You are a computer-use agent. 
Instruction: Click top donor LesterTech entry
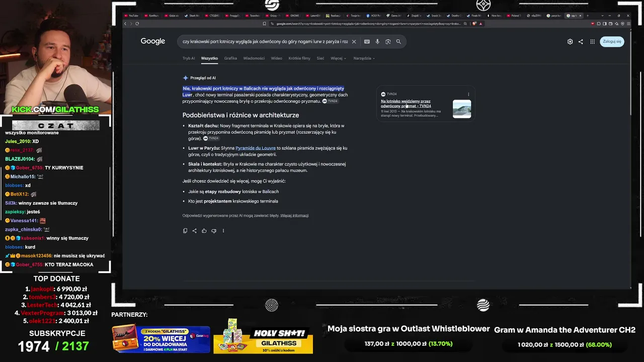pyautogui.click(x=56, y=305)
